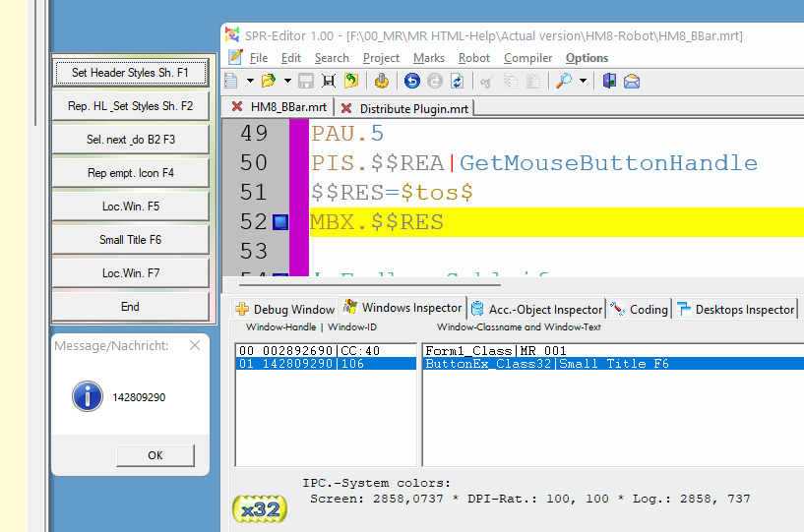The width and height of the screenshot is (804, 532).
Task: Click the envelope mail icon in toolbar
Action: point(632,81)
